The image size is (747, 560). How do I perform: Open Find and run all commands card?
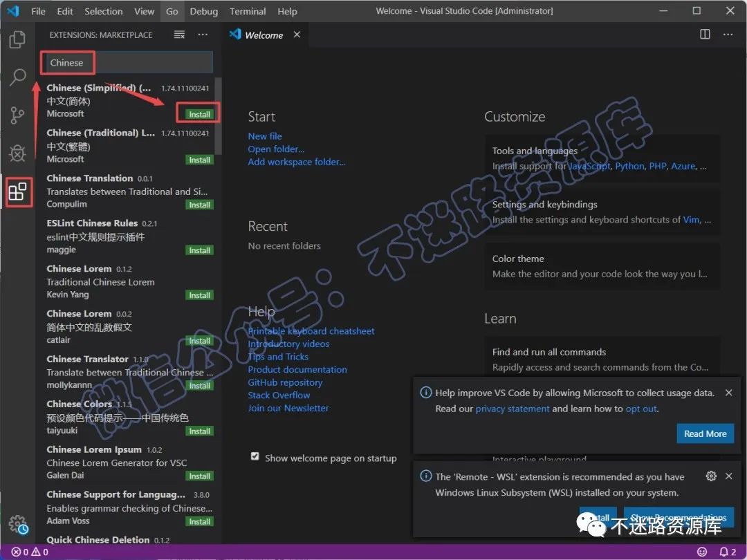point(602,357)
